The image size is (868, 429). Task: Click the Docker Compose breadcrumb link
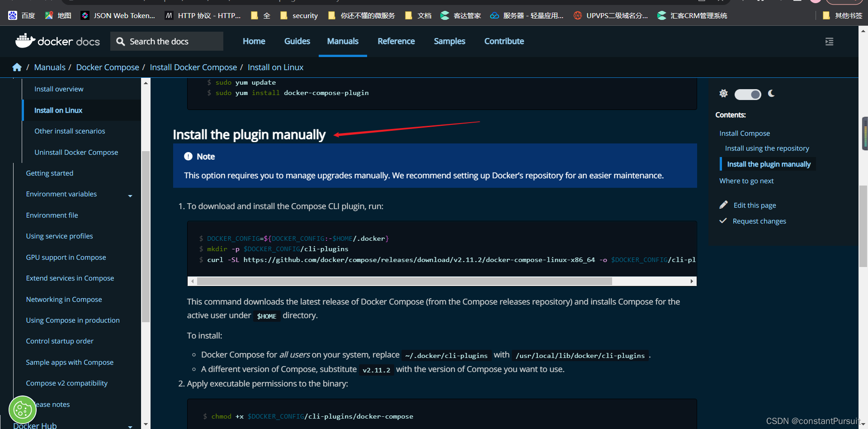click(108, 67)
